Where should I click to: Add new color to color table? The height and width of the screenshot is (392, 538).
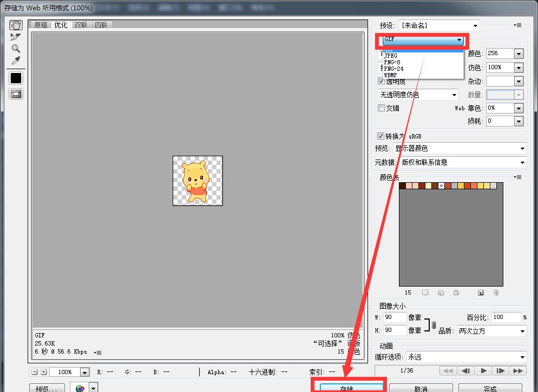coord(481,293)
